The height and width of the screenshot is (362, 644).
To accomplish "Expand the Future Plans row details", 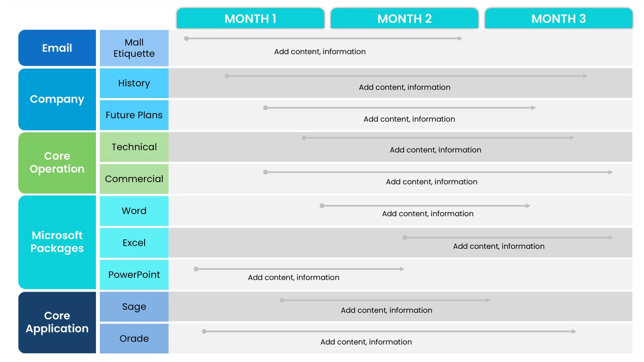I will pyautogui.click(x=134, y=115).
